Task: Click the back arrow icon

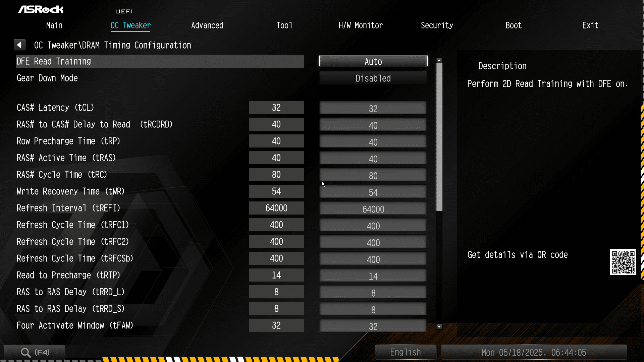Action: coord(19,45)
